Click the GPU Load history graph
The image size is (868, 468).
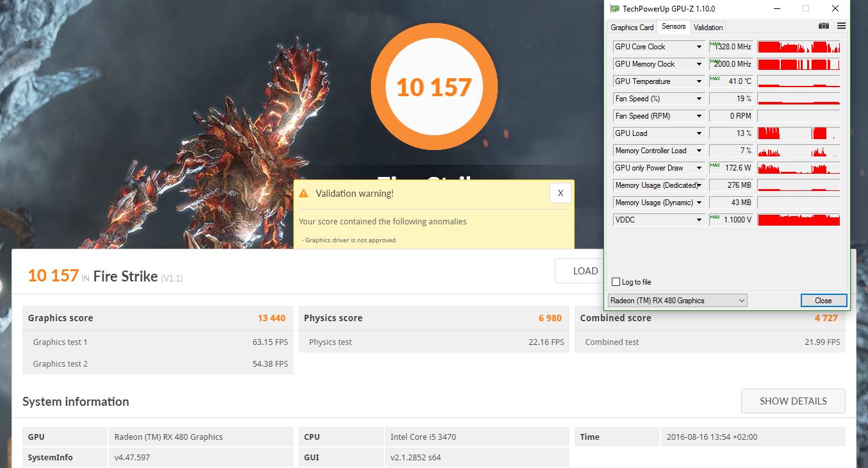click(798, 133)
